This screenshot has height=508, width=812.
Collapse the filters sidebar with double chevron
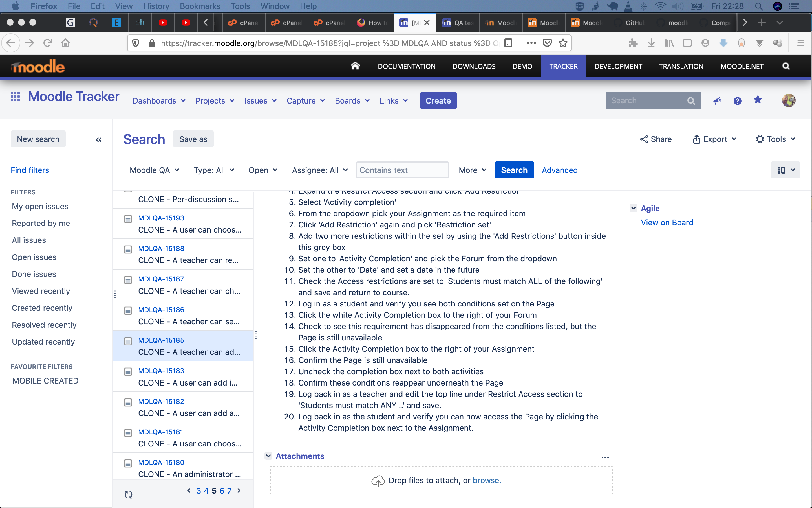pyautogui.click(x=99, y=139)
